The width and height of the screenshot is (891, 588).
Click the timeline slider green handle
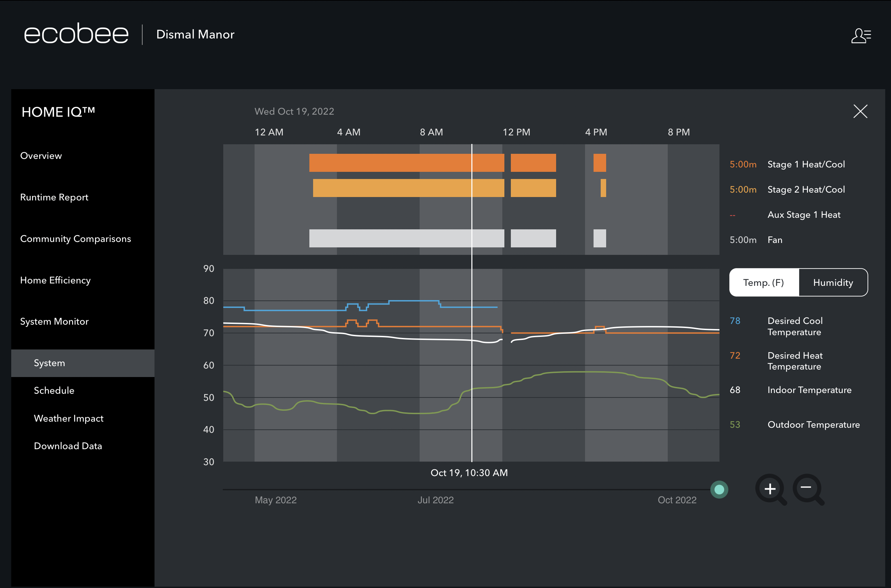[x=719, y=489]
